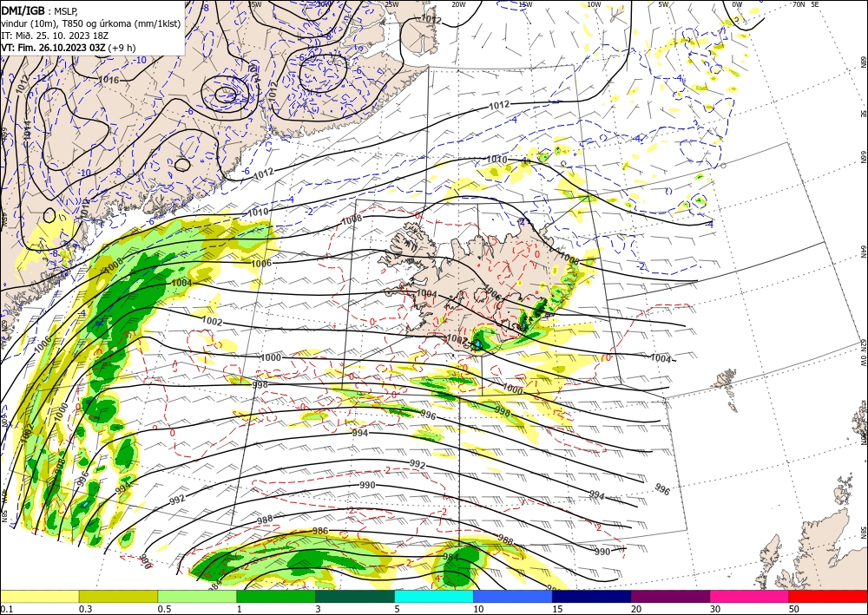Click the 'VT: Fim. 26.10.2023 03Z (+9 h)' line
The image size is (868, 615).
coord(68,48)
